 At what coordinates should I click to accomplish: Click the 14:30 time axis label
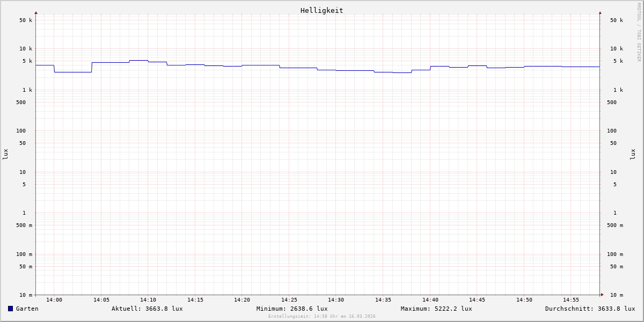point(336,300)
